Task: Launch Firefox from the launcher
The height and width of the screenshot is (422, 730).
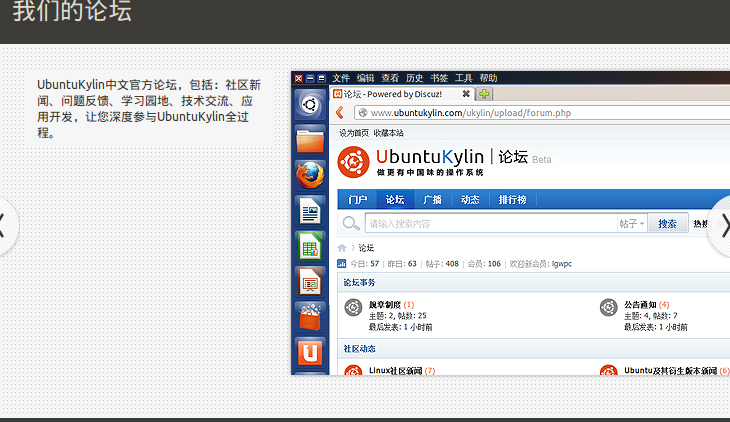Action: tap(310, 175)
